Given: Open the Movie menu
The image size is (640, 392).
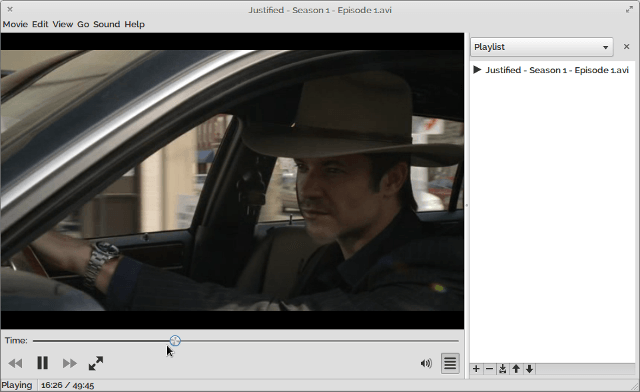Looking at the screenshot, I should pos(15,24).
